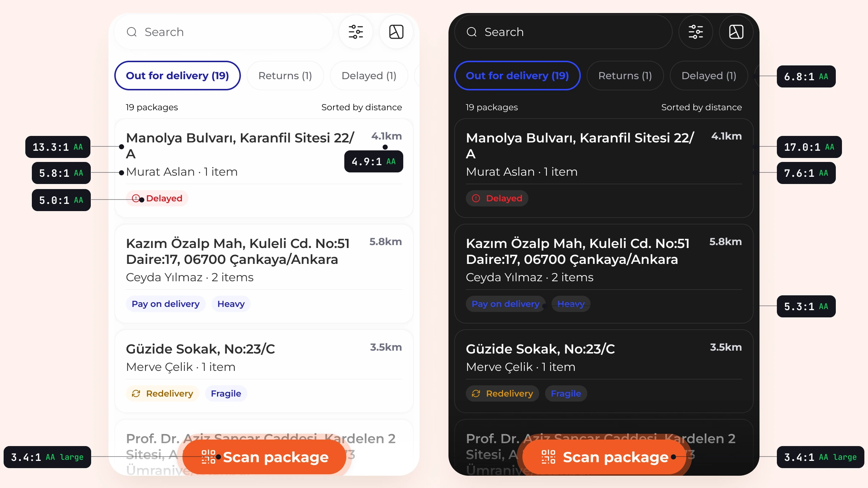Screen dimensions: 868x488
Task: Click search magnifier icon in light mockup
Action: (x=132, y=32)
